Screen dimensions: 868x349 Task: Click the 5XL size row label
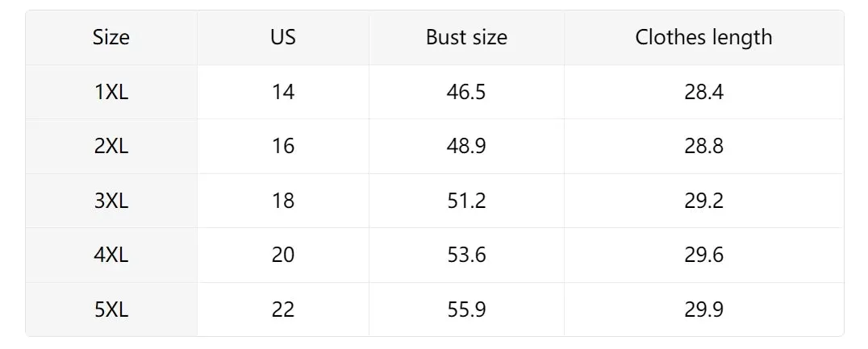(111, 310)
